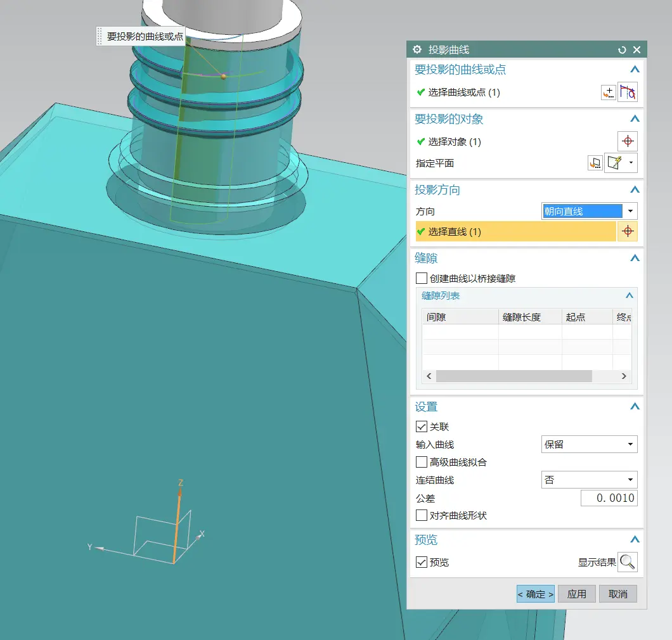This screenshot has height=640, width=672.
Task: Collapse the 缝隙 section
Action: (635, 258)
